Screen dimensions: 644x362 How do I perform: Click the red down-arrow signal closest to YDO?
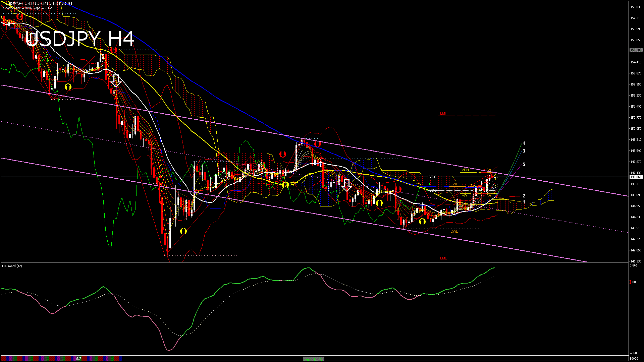(x=398, y=189)
